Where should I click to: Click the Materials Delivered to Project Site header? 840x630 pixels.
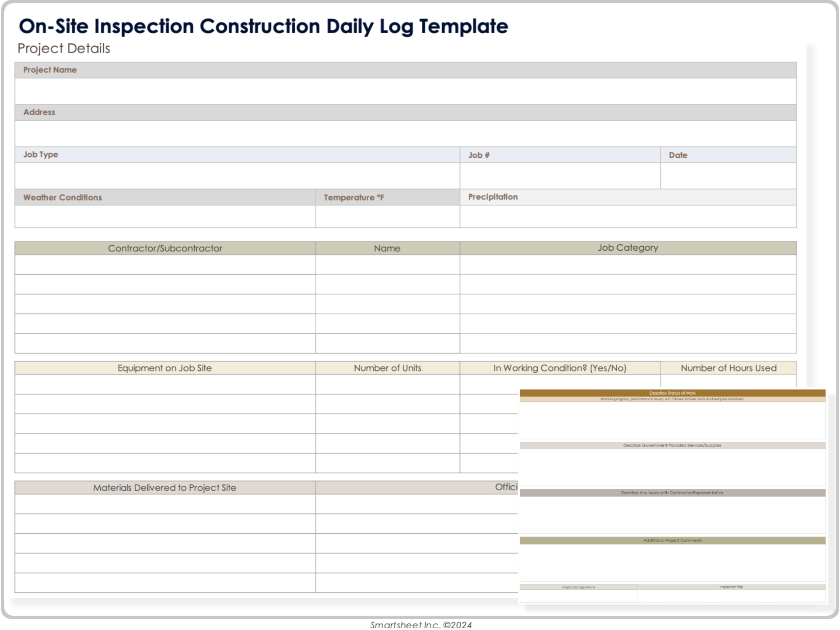click(165, 487)
